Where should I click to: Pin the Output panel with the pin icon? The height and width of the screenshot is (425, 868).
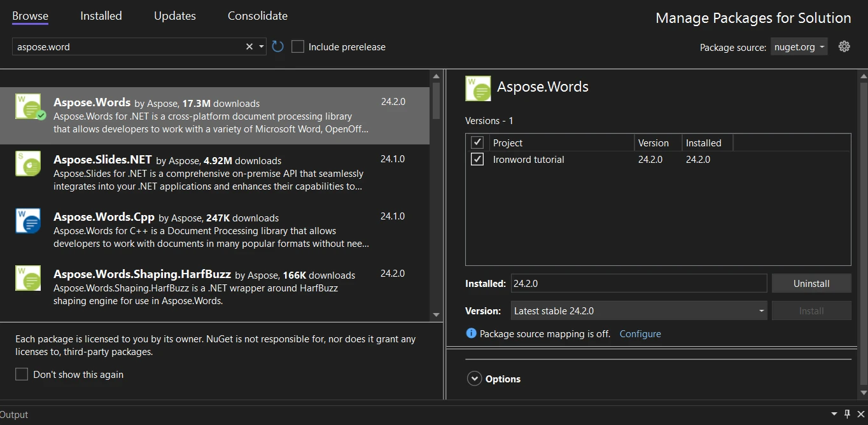coord(847,414)
